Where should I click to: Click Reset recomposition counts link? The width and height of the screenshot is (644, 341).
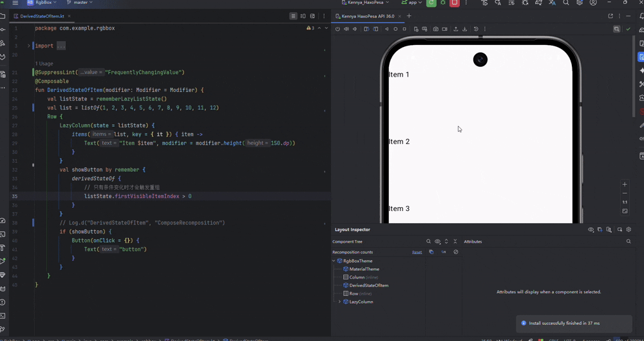417,252
